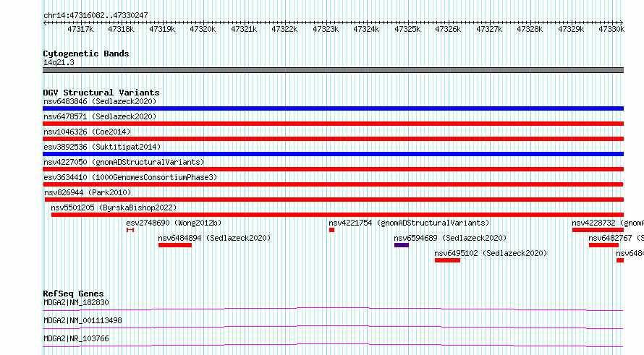Screen dimensions: 644x355
Task: Click the red bar under nsv6478571
Action: coord(333,124)
